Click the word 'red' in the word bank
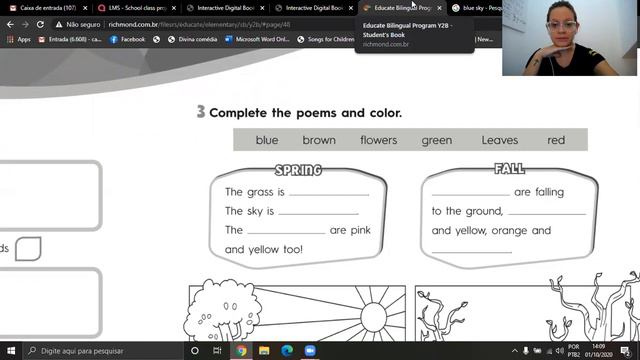The width and height of the screenshot is (640, 360). (556, 140)
